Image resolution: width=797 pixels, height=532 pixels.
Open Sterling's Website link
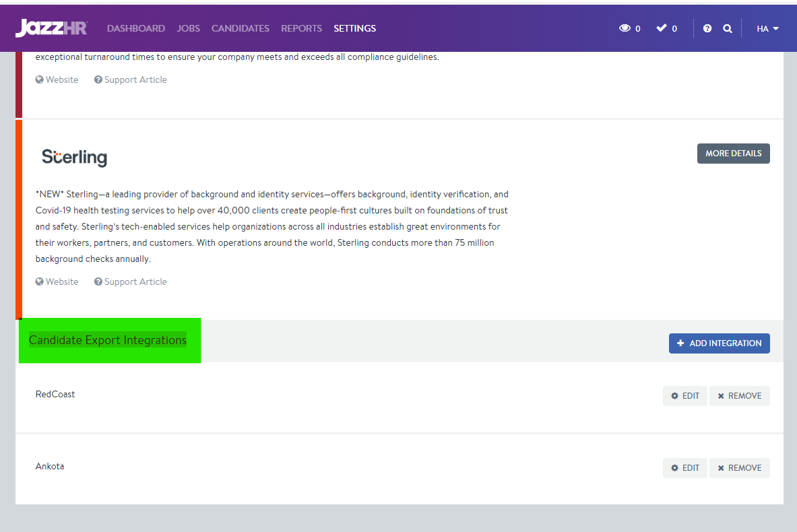tap(57, 282)
